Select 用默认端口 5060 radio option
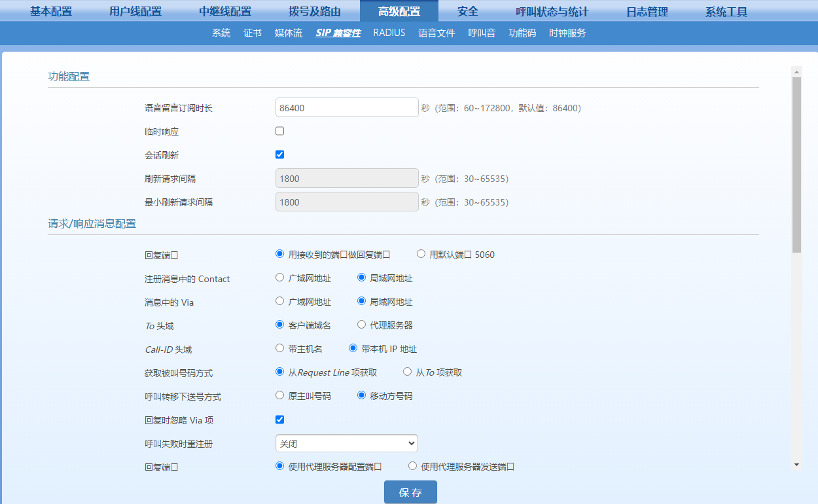This screenshot has height=504, width=818. pyautogui.click(x=421, y=254)
